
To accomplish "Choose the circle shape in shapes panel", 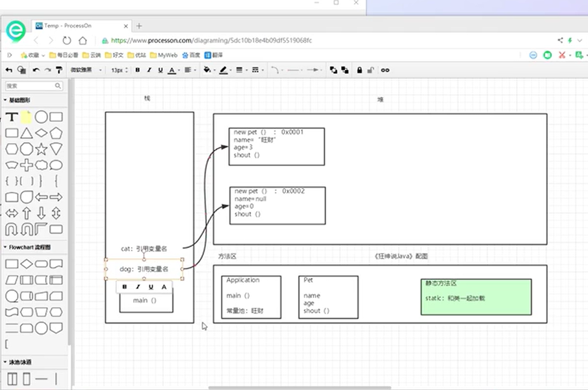I will tap(41, 117).
